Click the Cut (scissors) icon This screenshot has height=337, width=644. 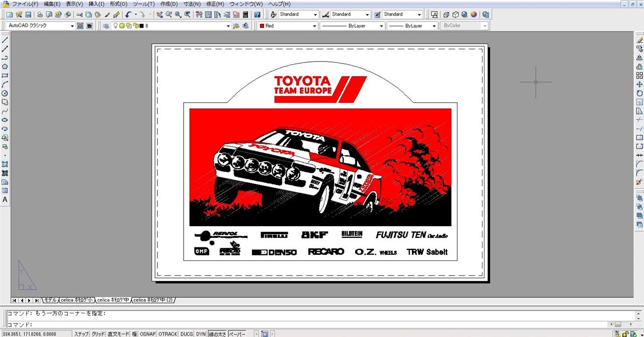click(x=79, y=15)
